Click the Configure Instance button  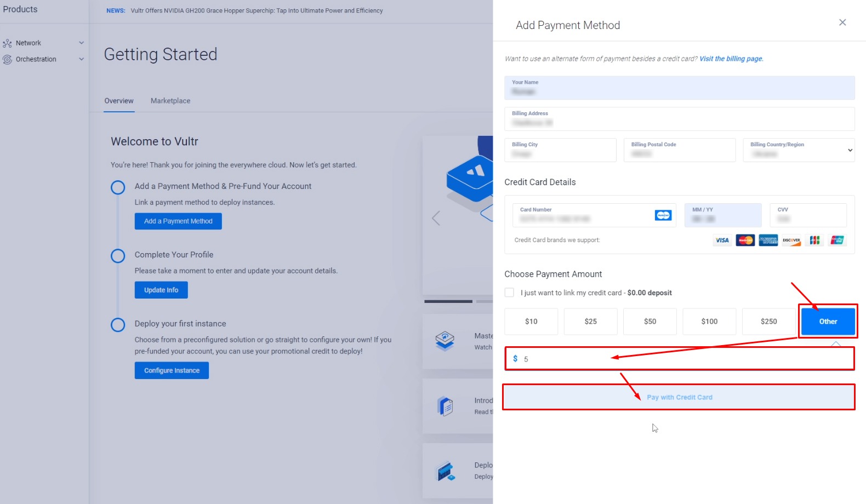click(x=172, y=370)
